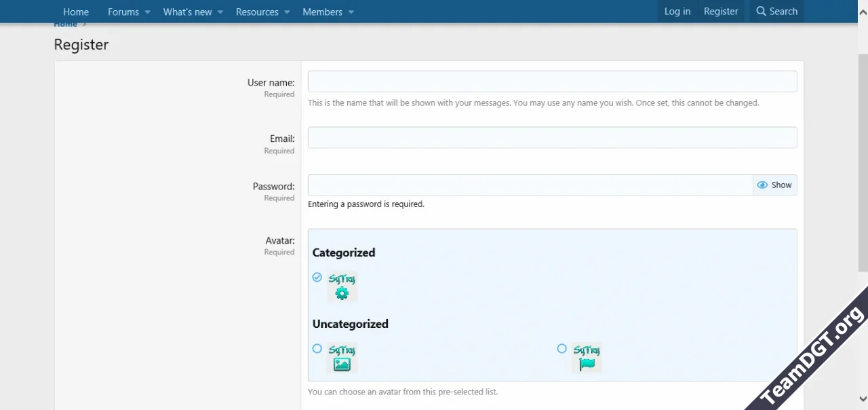Select the picture avatar radio button
Screen dimensions: 868x410
[x=317, y=348]
